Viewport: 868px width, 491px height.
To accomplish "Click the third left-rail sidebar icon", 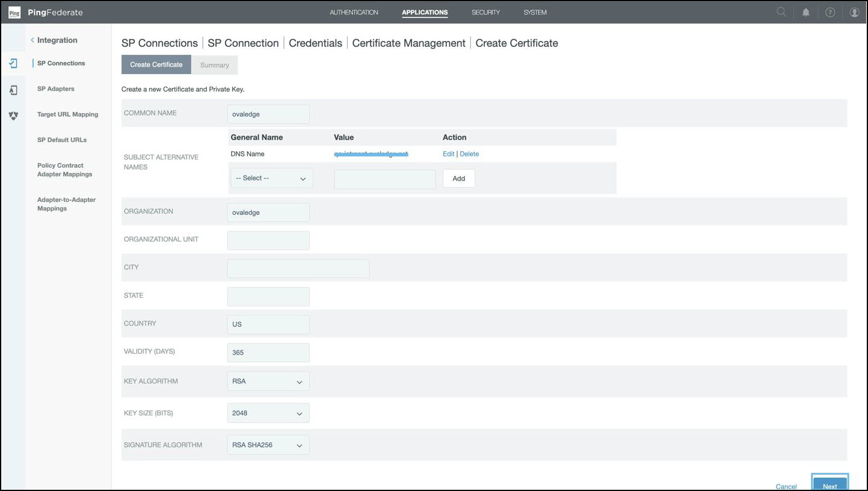I will click(x=13, y=116).
